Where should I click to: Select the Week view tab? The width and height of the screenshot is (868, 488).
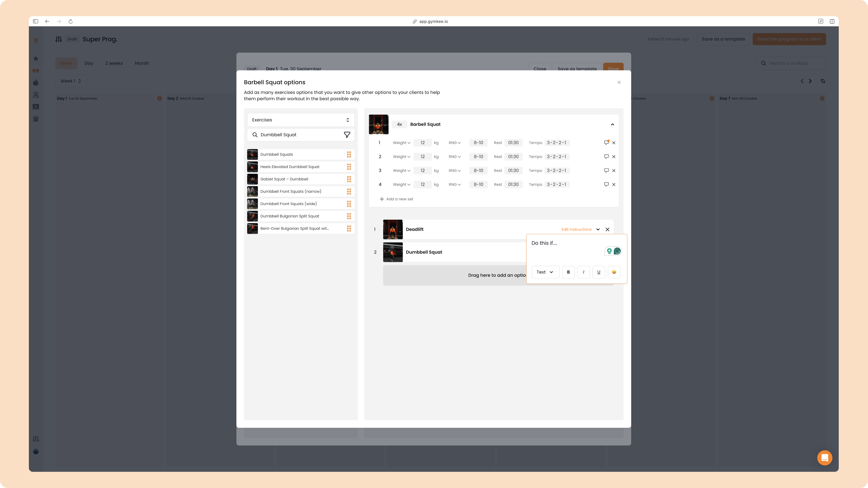tap(66, 63)
